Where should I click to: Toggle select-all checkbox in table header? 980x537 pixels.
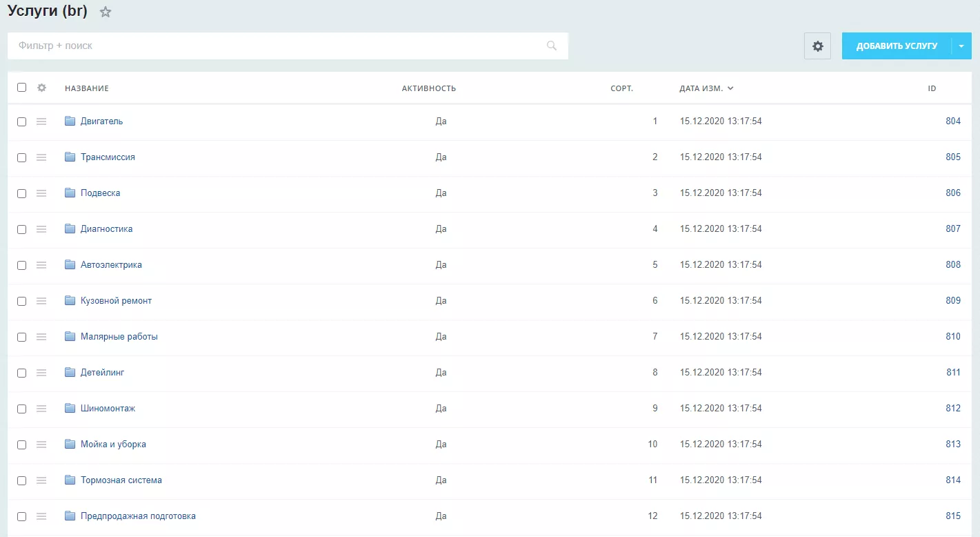pyautogui.click(x=22, y=88)
